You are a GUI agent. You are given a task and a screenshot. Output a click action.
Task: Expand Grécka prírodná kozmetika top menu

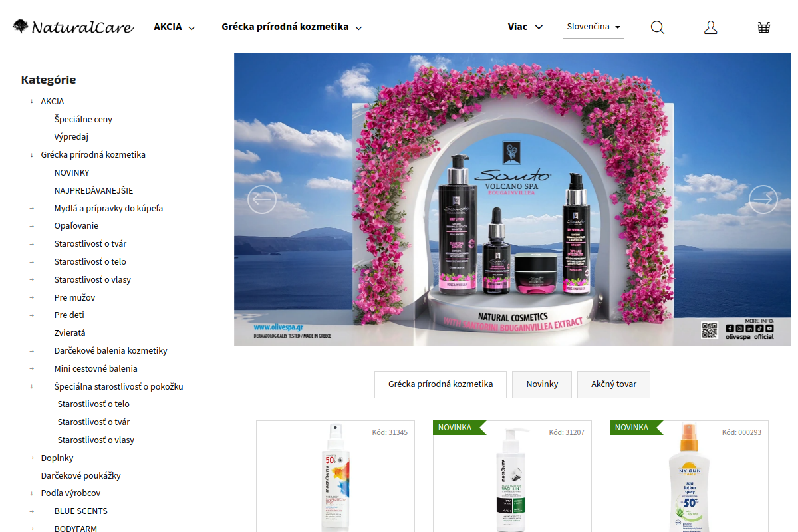point(292,27)
